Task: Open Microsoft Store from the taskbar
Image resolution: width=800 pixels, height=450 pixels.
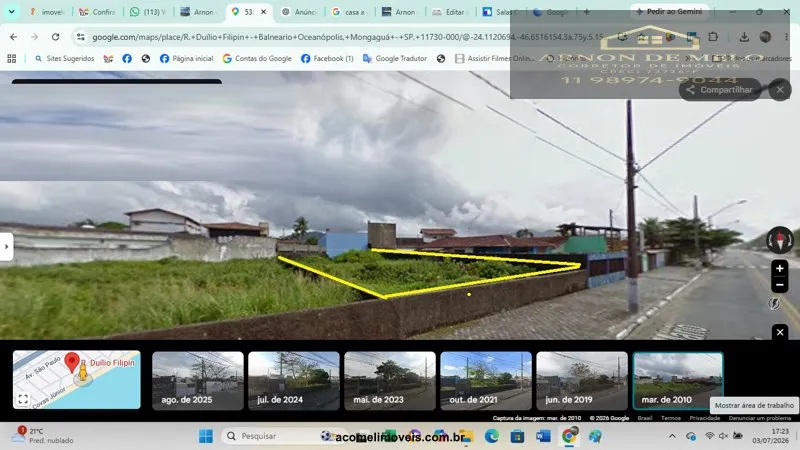Action: coord(517,436)
